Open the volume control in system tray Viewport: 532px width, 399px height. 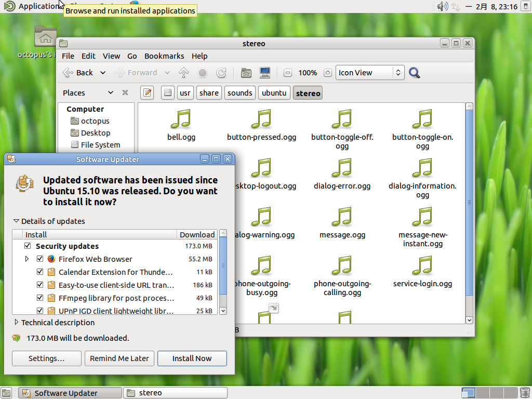pyautogui.click(x=443, y=6)
